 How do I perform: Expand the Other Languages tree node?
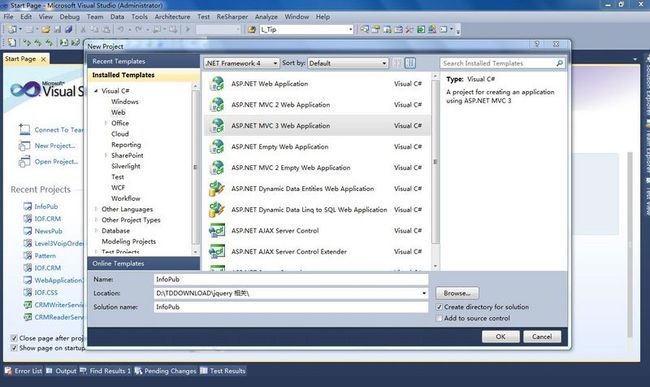coord(96,209)
